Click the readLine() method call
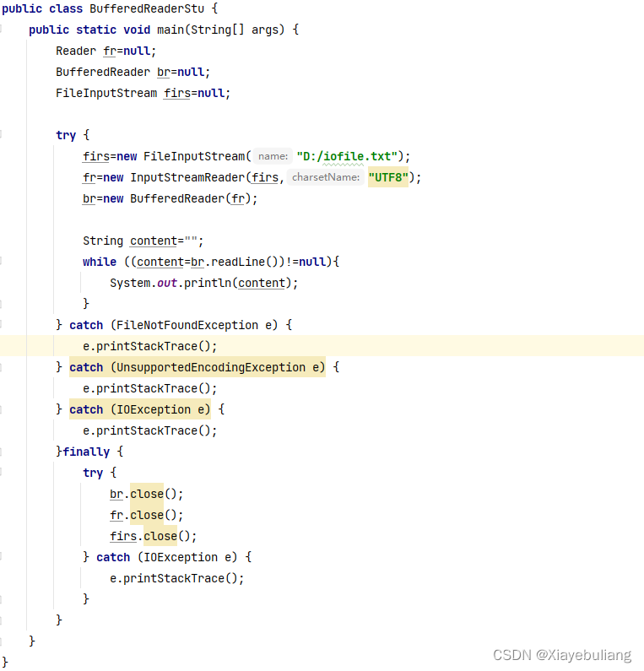This screenshot has height=671, width=644. coord(244,262)
